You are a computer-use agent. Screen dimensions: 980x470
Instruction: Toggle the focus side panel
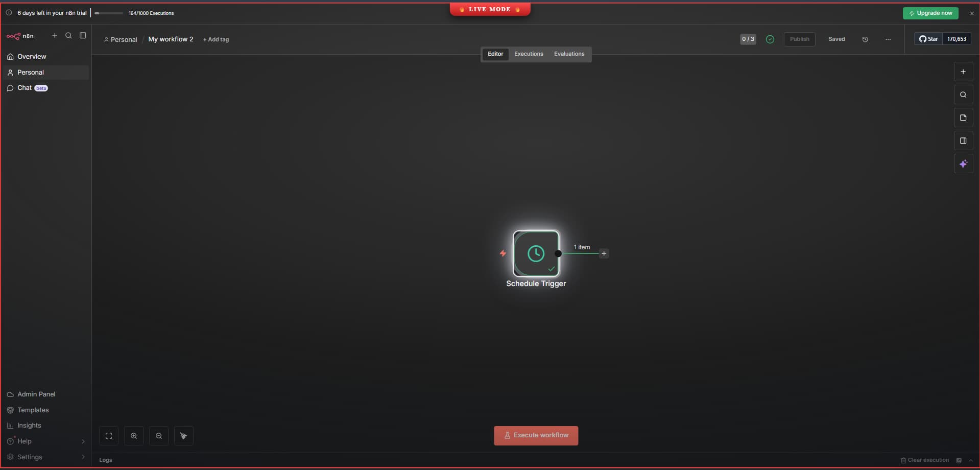click(963, 141)
